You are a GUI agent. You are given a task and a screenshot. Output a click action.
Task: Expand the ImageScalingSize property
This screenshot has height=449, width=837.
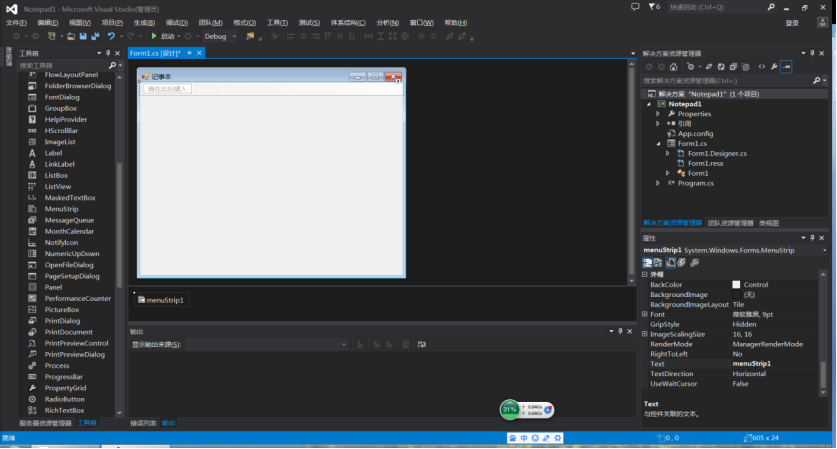click(645, 334)
